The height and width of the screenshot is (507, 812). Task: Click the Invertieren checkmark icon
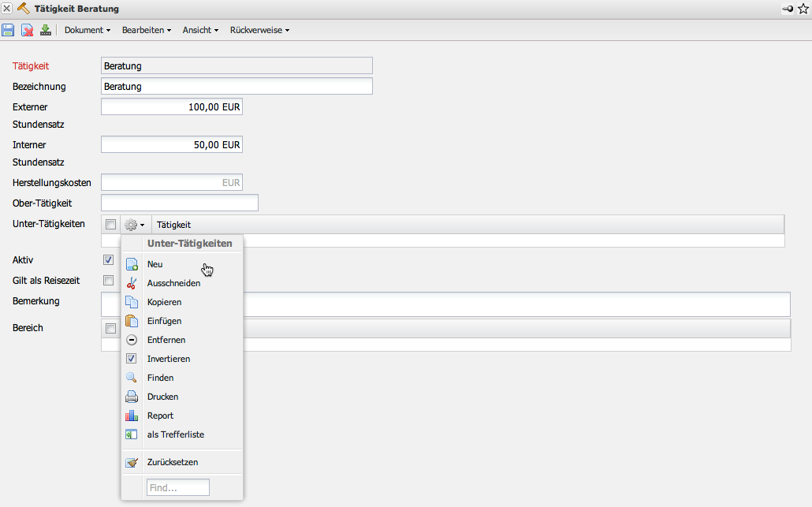click(132, 359)
